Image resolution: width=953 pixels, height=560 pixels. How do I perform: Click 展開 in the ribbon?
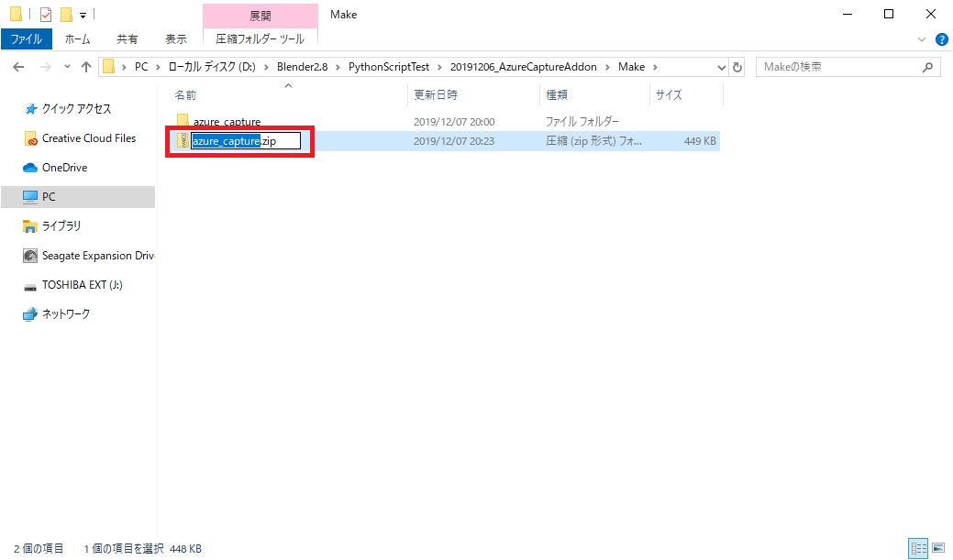click(260, 16)
